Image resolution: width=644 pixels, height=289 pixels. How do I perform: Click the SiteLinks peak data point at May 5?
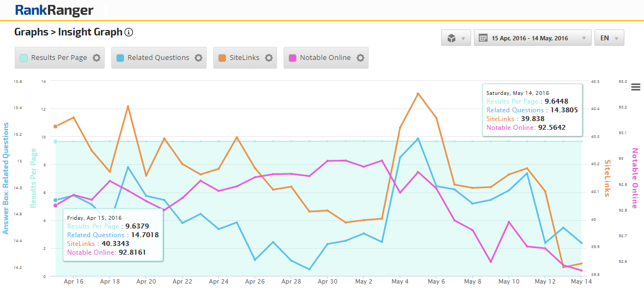click(418, 93)
